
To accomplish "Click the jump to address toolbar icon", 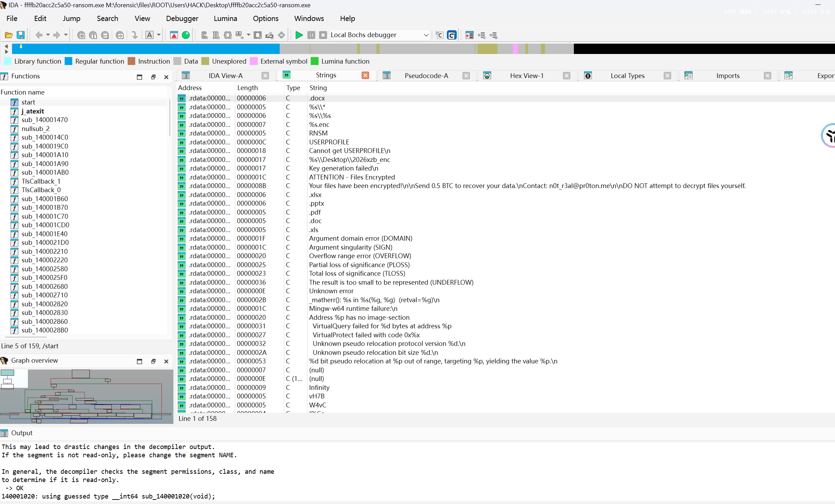I will [x=120, y=35].
